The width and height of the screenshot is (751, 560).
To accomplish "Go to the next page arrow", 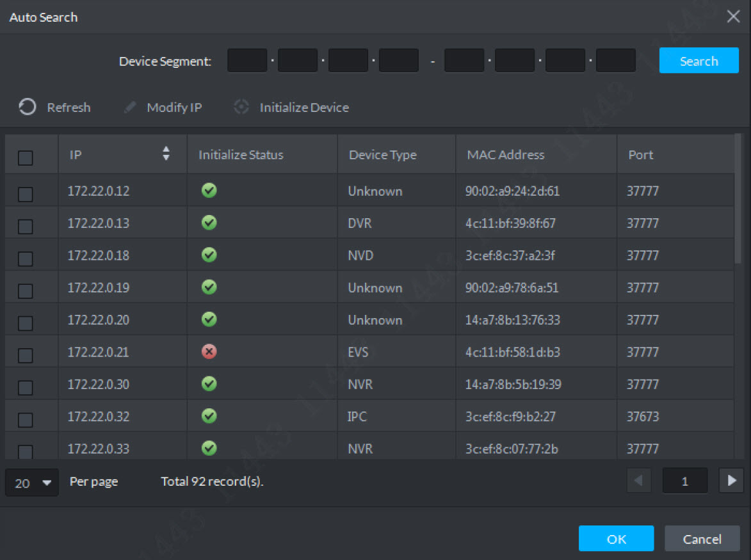I will point(731,481).
